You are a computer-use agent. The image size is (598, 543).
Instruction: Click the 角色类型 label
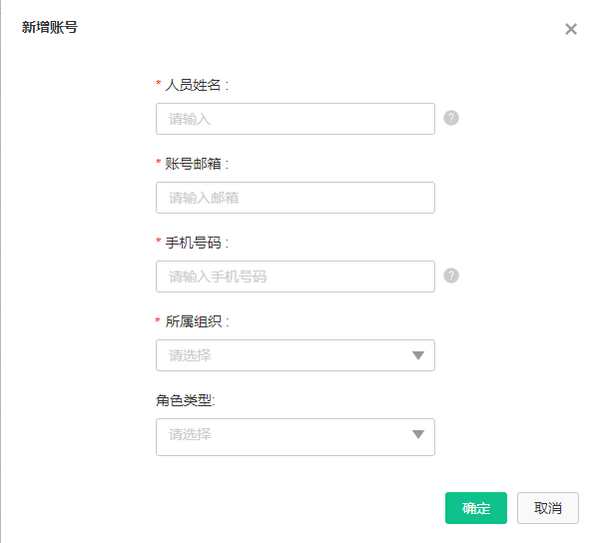point(186,400)
